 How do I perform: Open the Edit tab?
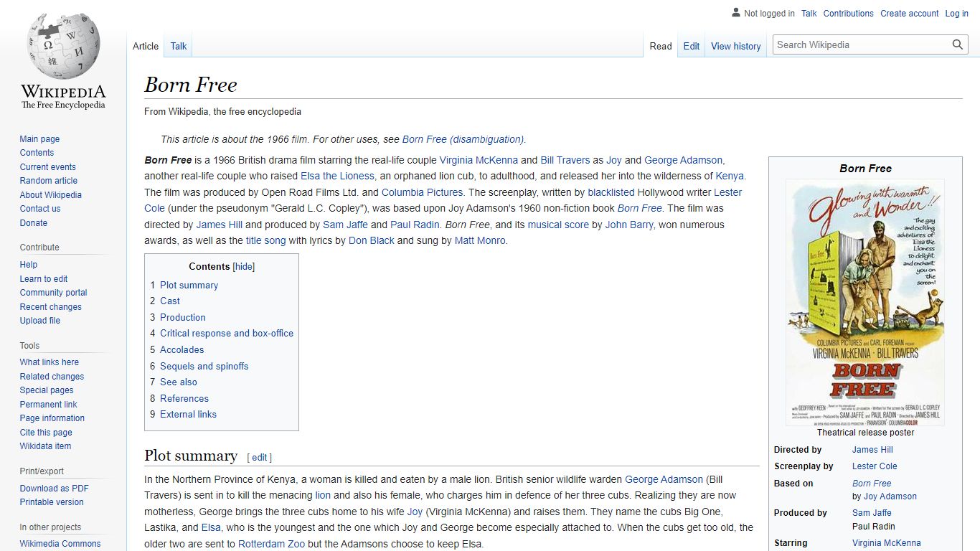point(692,46)
